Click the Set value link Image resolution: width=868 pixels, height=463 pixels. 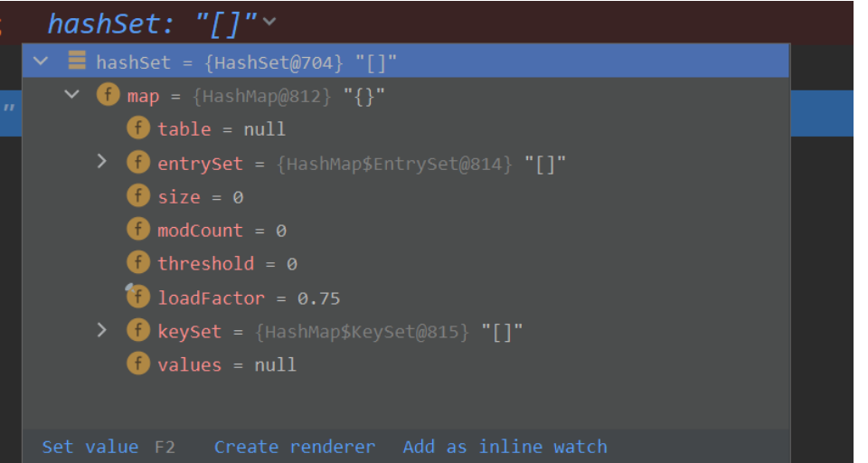90,447
